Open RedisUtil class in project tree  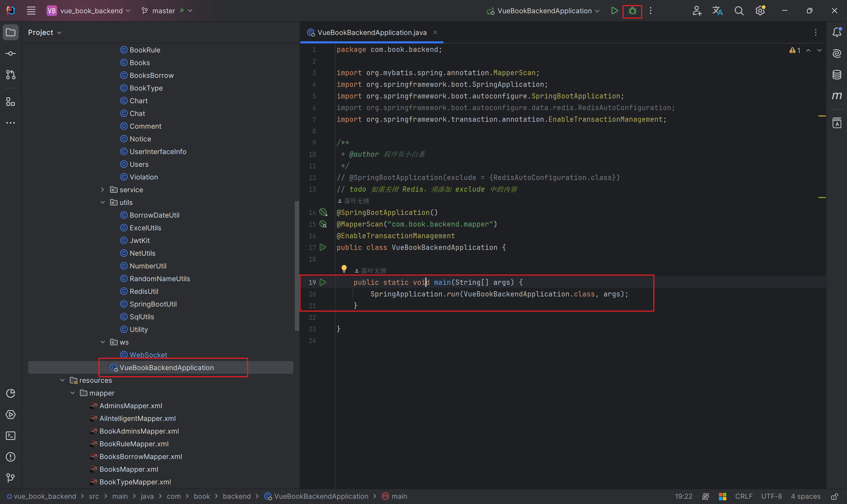[144, 291]
